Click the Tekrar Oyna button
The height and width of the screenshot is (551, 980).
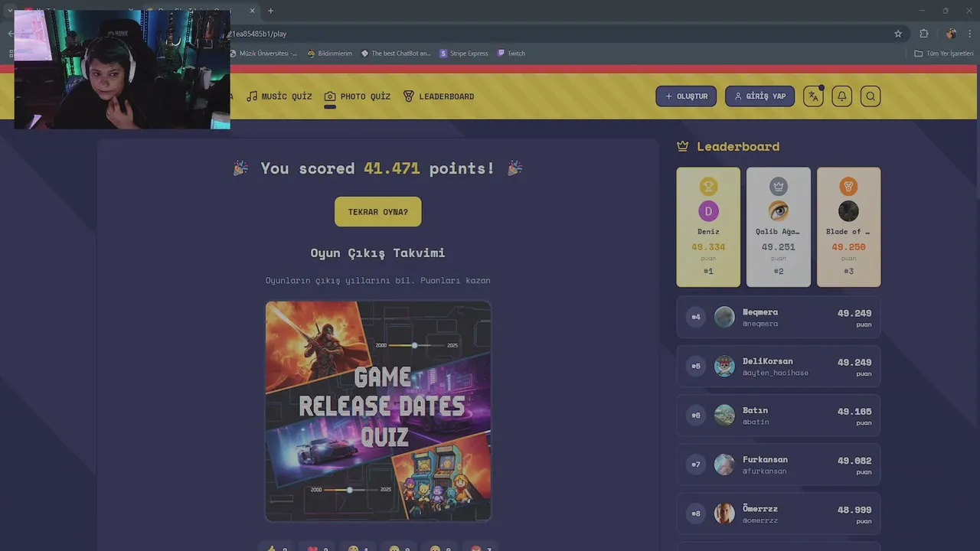click(x=378, y=212)
